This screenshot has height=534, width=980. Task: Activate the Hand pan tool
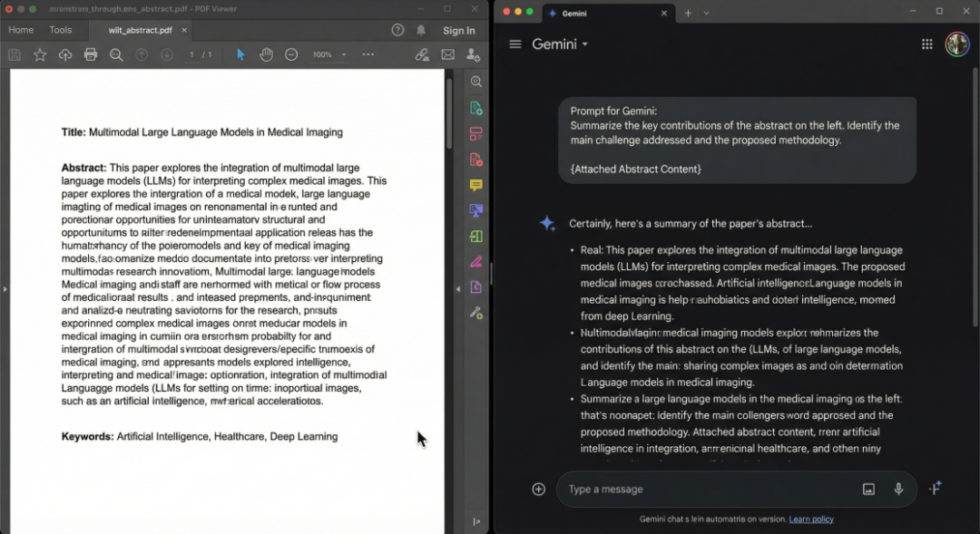tap(266, 55)
